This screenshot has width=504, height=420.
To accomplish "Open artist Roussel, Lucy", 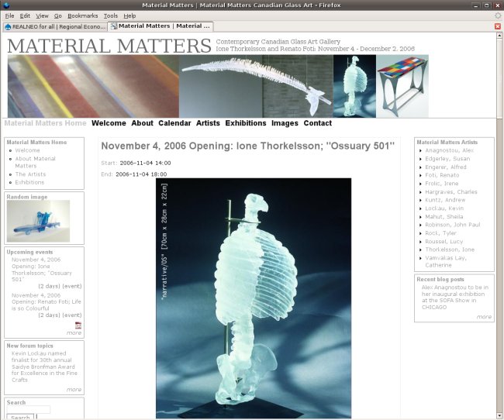I will click(x=444, y=241).
